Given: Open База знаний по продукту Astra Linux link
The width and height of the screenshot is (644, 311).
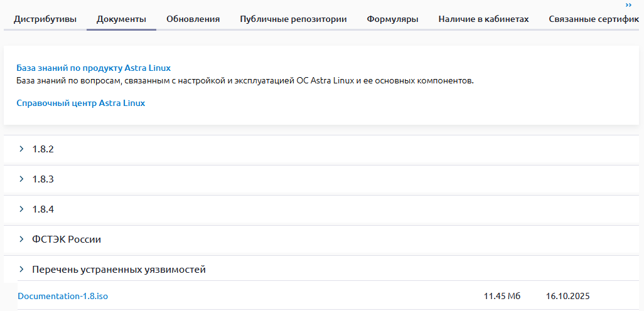Looking at the screenshot, I should (94, 68).
